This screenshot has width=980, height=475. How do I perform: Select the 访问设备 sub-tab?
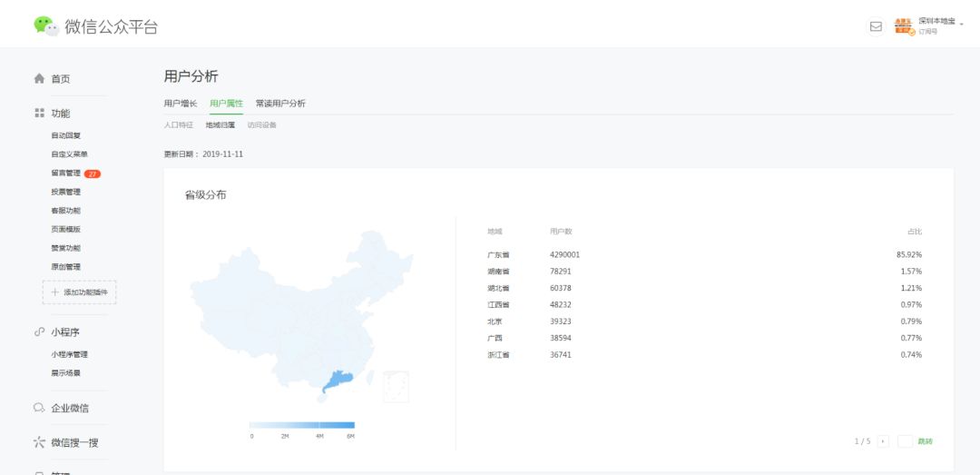pos(262,125)
